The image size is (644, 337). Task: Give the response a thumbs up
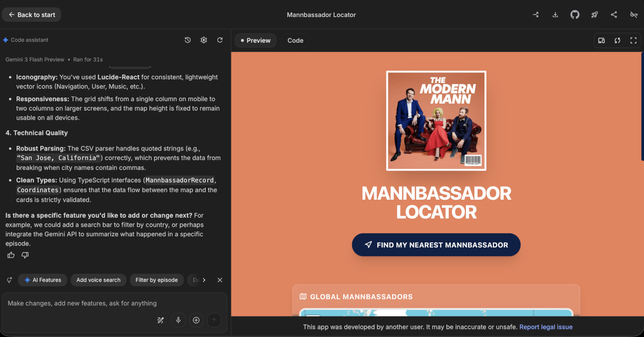[x=11, y=255]
